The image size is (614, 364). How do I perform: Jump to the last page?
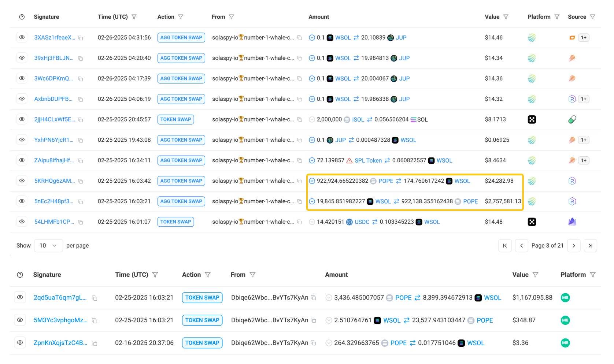tap(590, 246)
